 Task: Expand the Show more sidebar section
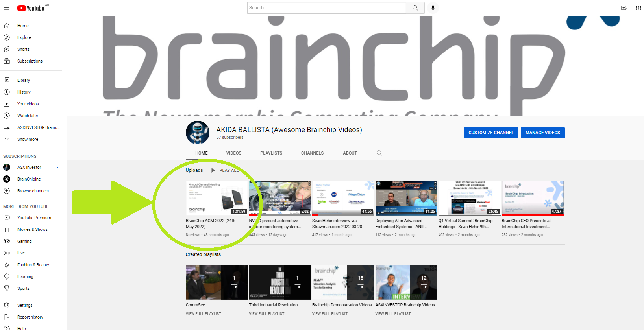pos(28,139)
